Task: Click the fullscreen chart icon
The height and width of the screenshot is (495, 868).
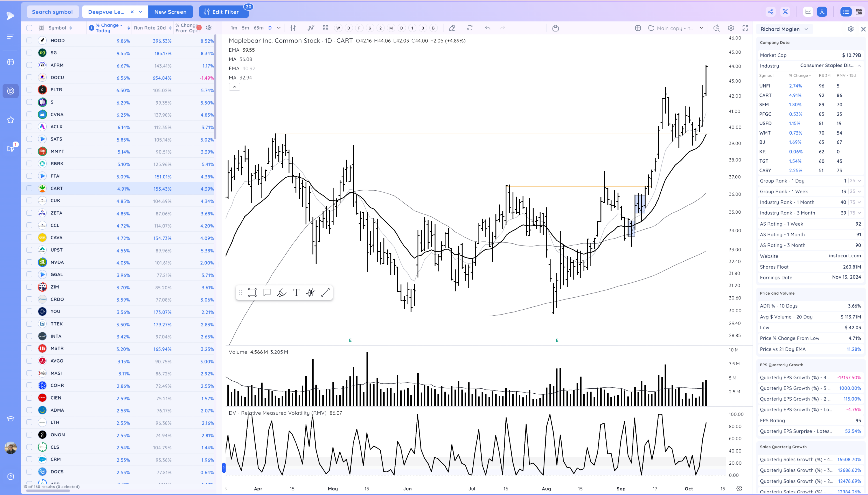Action: (x=745, y=28)
